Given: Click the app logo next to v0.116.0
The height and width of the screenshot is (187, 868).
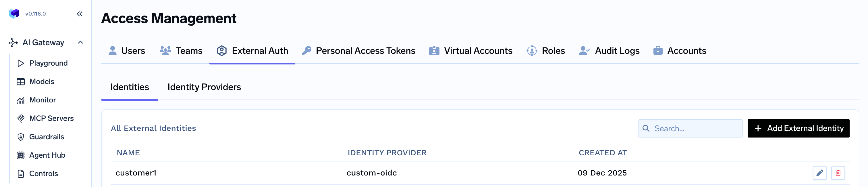Looking at the screenshot, I should [x=14, y=14].
